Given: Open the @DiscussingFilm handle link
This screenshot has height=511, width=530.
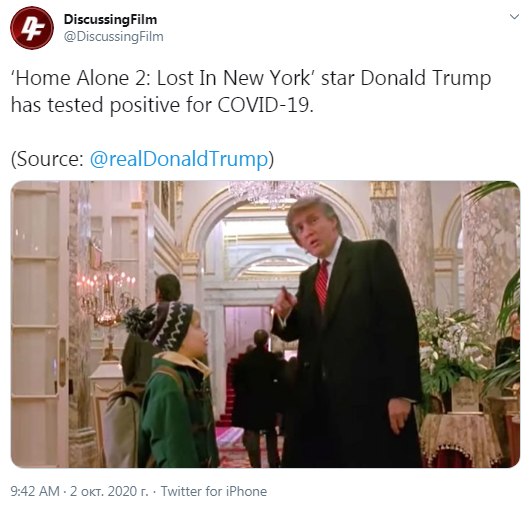Looking at the screenshot, I should (114, 36).
